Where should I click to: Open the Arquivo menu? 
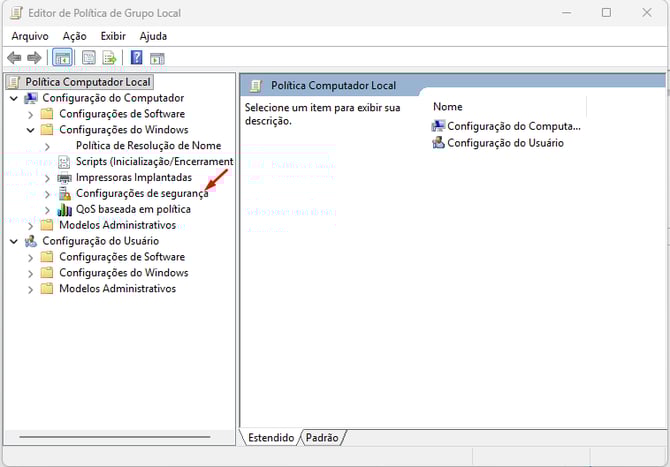point(30,36)
